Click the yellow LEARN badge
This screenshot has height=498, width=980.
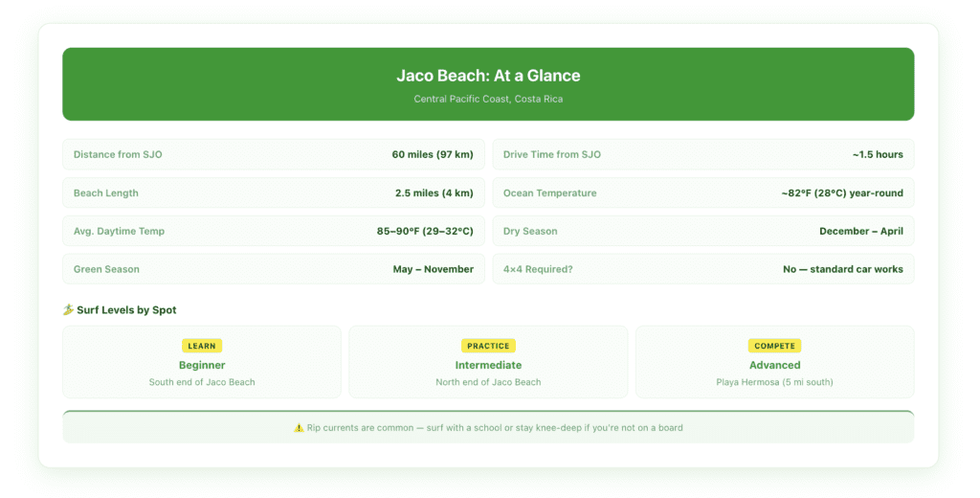pyautogui.click(x=202, y=346)
